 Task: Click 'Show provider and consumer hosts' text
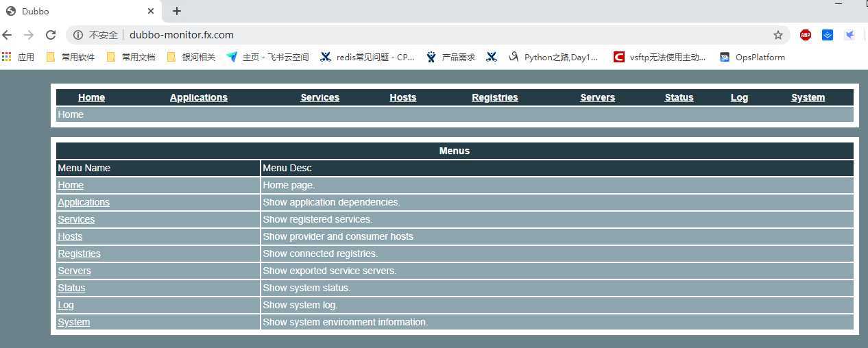point(338,236)
